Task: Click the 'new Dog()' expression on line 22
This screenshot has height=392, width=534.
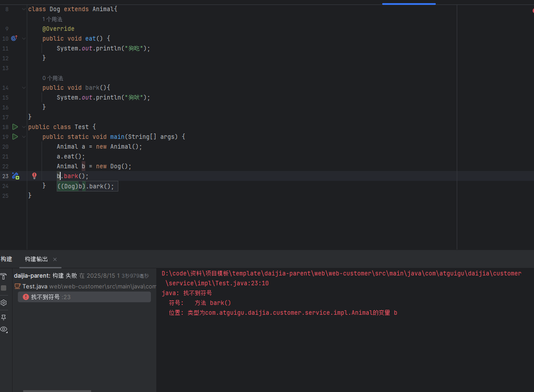Action: click(112, 166)
